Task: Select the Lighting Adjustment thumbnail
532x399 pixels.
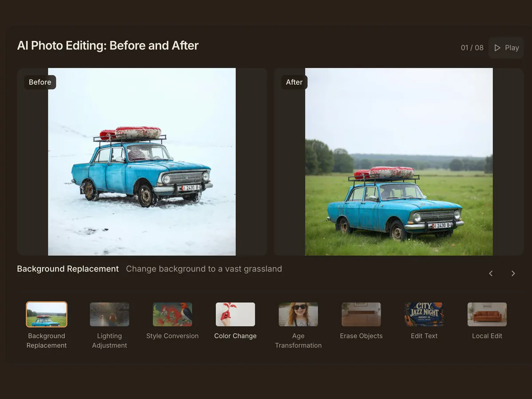Action: point(110,314)
